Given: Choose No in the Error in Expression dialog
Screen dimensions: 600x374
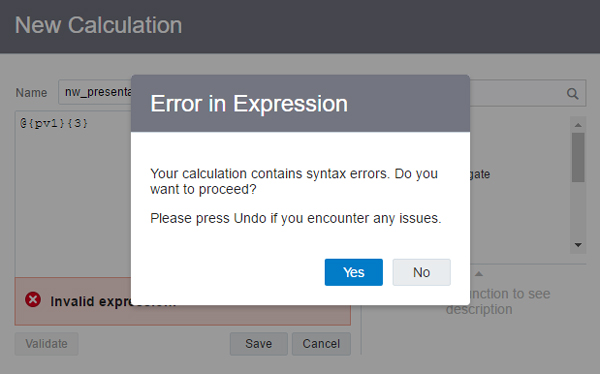Looking at the screenshot, I should point(421,272).
